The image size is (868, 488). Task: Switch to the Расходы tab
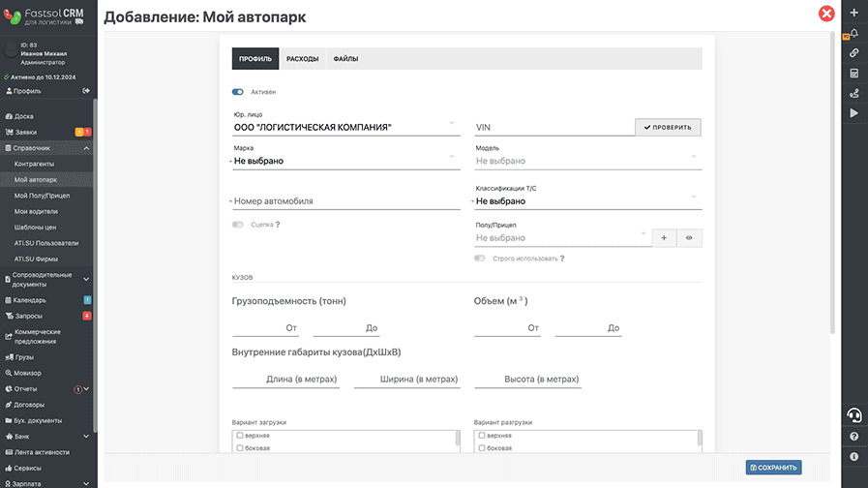pyautogui.click(x=302, y=59)
